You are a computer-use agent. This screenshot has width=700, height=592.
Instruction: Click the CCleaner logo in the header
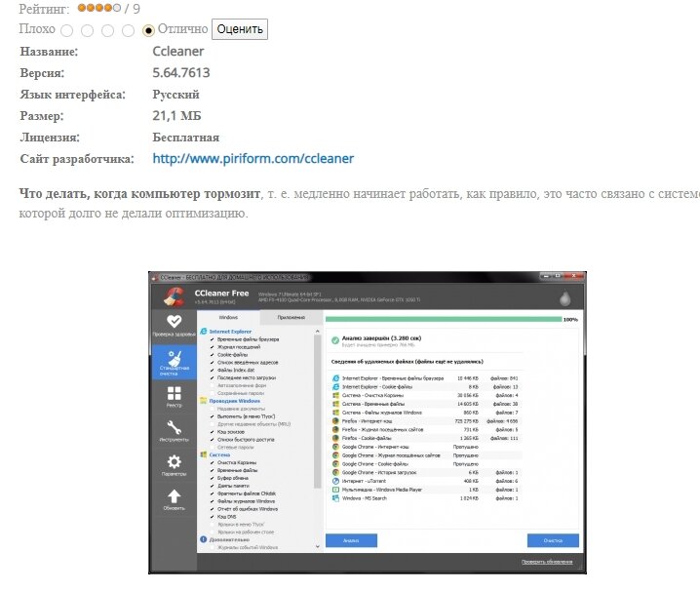(175, 296)
